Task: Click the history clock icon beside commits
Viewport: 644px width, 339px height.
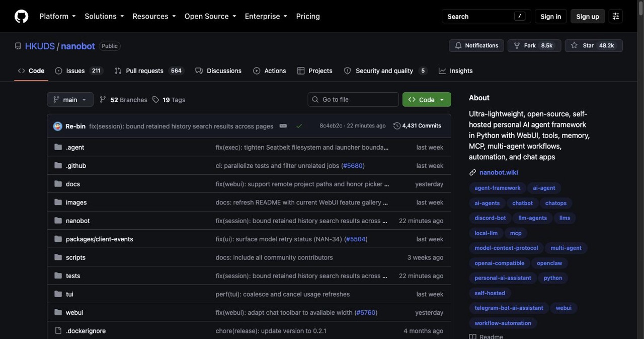Action: tap(397, 126)
